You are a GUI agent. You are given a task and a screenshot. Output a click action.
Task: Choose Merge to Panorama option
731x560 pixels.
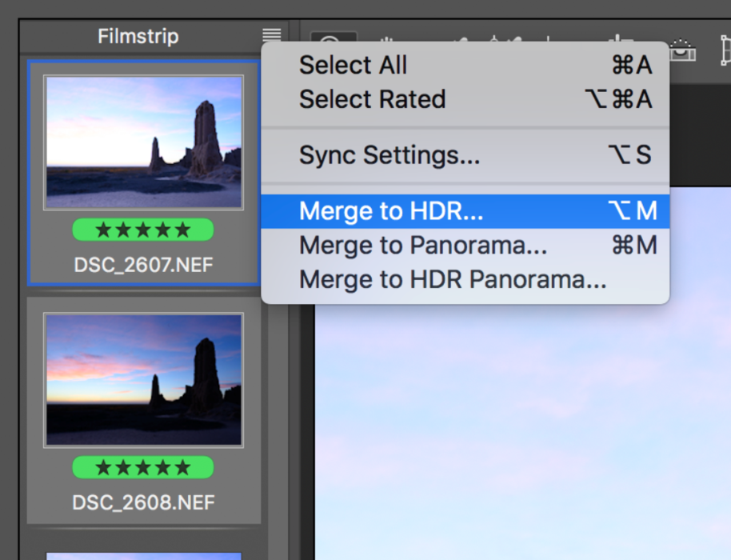[423, 246]
